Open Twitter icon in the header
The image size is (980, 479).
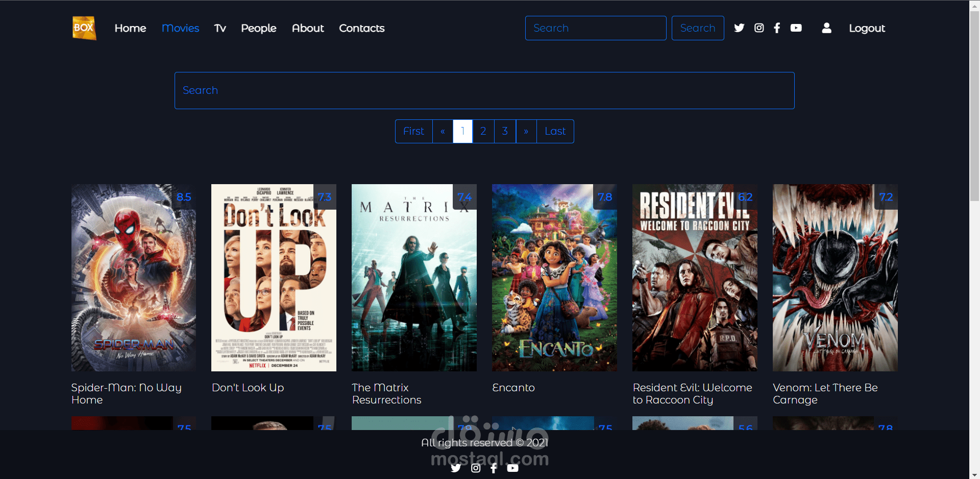point(739,28)
